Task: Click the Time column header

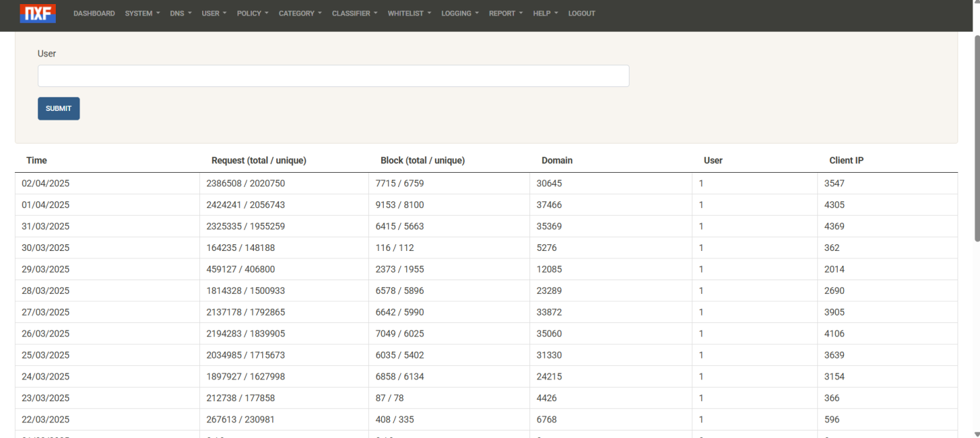Action: point(37,161)
